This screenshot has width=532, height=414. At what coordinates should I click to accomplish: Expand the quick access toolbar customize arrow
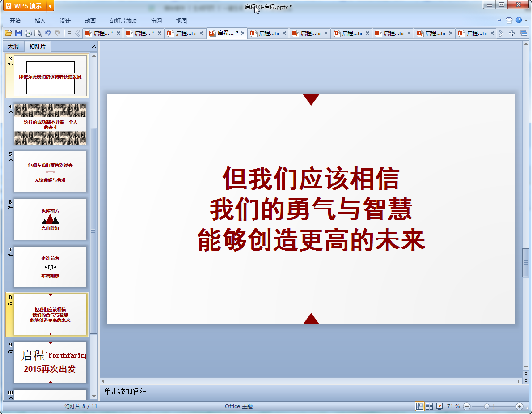[x=69, y=33]
